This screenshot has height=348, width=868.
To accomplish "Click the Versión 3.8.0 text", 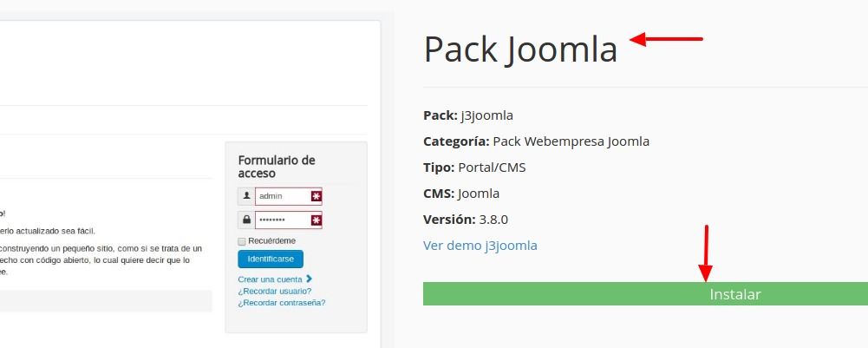I will (466, 220).
